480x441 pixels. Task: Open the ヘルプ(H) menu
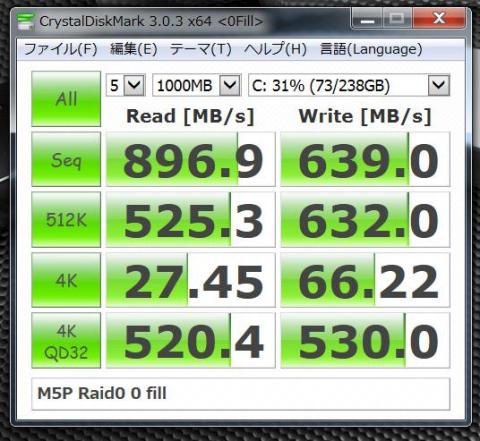(x=275, y=49)
